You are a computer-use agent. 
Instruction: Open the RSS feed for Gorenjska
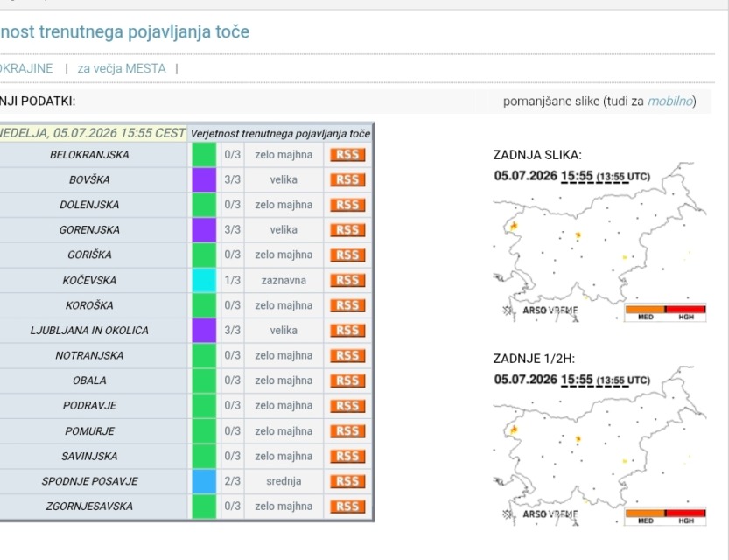coord(347,230)
